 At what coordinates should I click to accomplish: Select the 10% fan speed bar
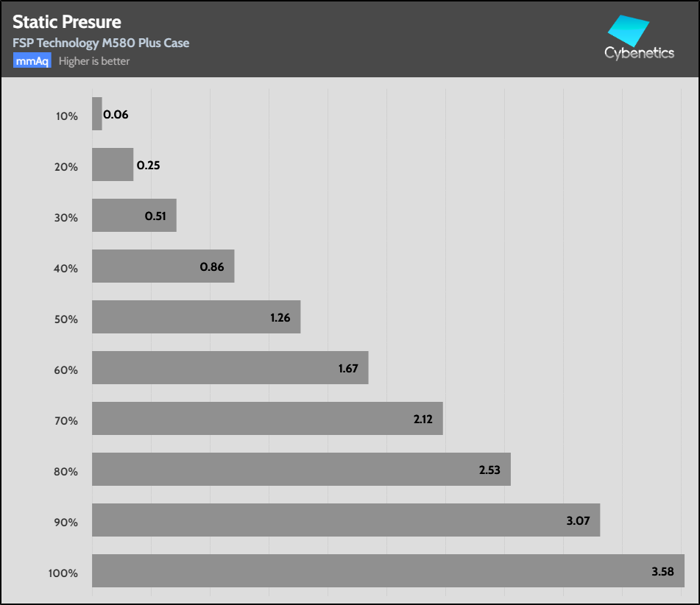(x=97, y=114)
